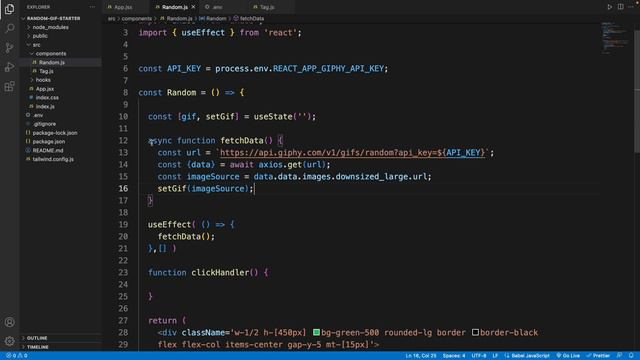
Task: Collapse the RANDOM-GIF-STARTER root folder
Action: (x=53, y=18)
